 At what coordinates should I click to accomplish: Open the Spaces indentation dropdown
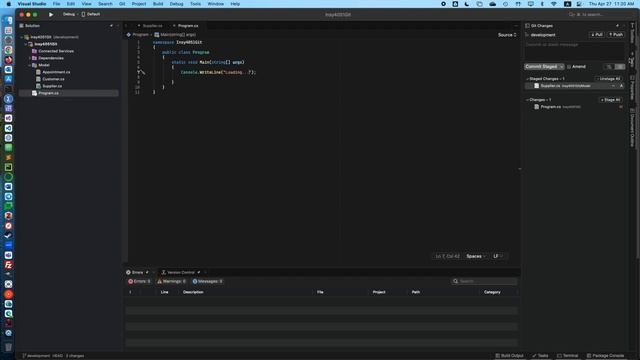476,256
